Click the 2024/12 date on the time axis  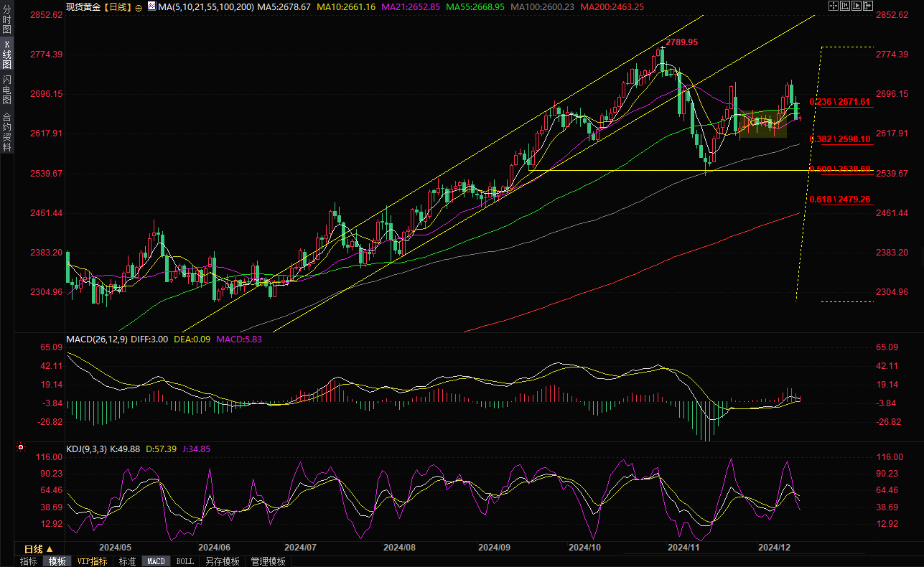tap(775, 547)
